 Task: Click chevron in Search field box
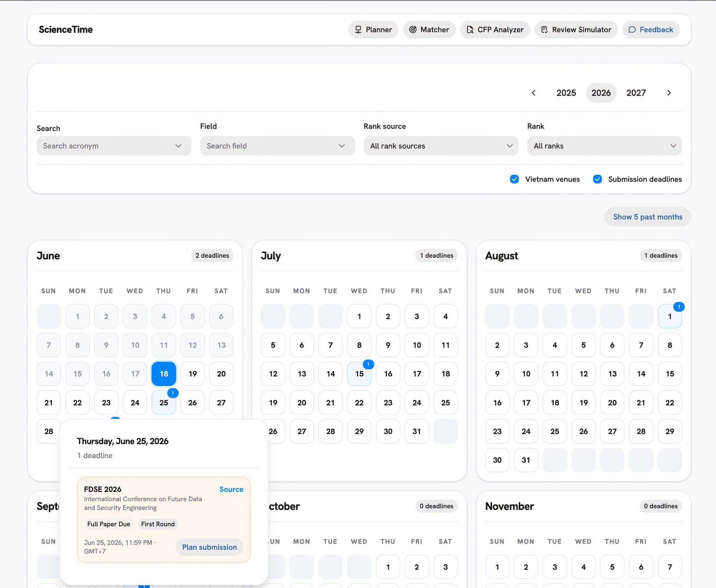click(342, 146)
